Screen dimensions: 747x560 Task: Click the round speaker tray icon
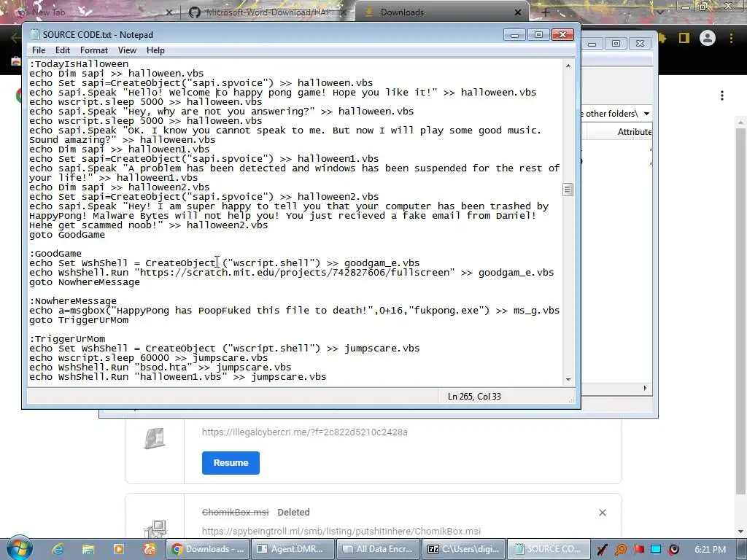click(x=673, y=550)
